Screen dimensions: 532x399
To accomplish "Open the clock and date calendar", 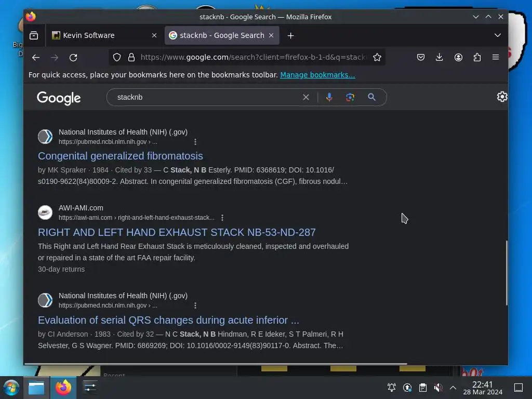I will click(483, 388).
